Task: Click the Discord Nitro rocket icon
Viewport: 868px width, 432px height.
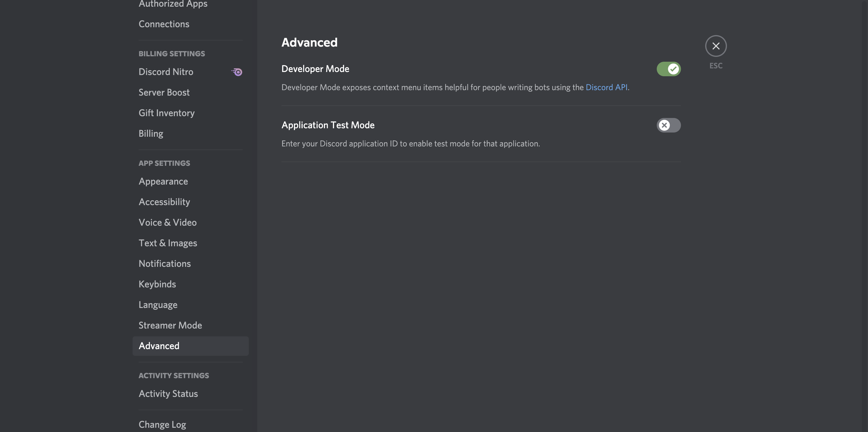Action: tap(237, 72)
